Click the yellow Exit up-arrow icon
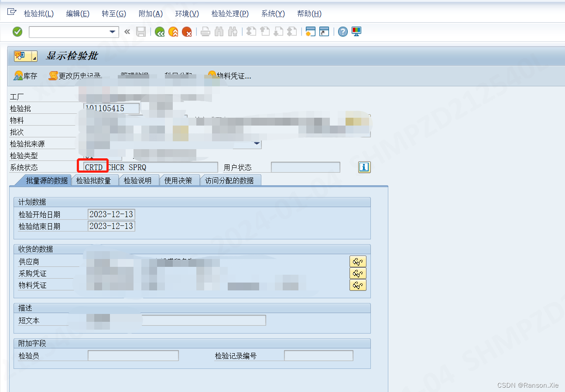 coord(173,32)
